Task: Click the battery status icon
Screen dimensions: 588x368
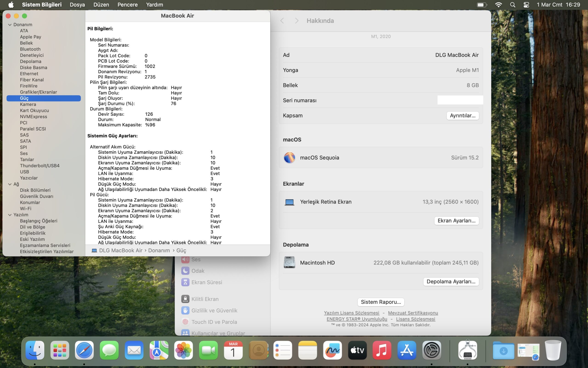Action: (482, 5)
